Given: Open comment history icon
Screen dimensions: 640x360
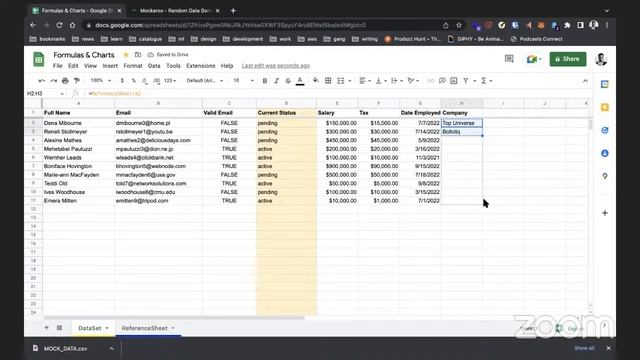Looking at the screenshot, I should click(509, 59).
